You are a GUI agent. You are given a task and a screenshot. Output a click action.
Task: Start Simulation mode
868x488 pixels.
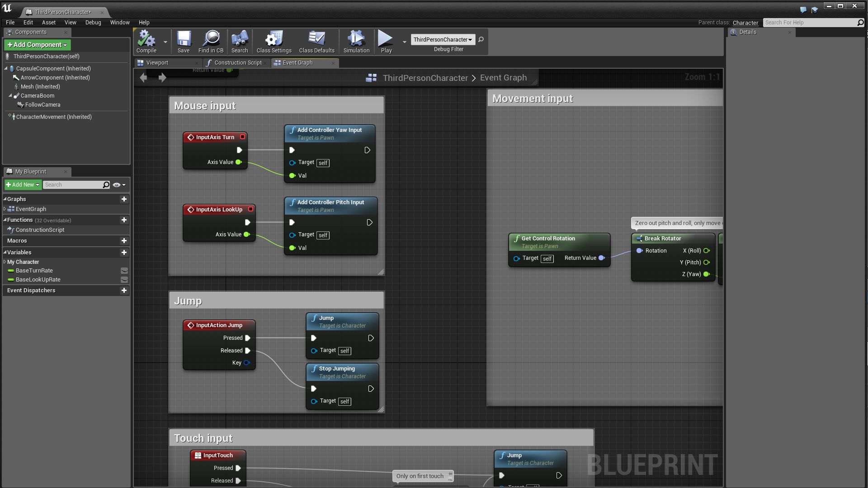click(356, 41)
